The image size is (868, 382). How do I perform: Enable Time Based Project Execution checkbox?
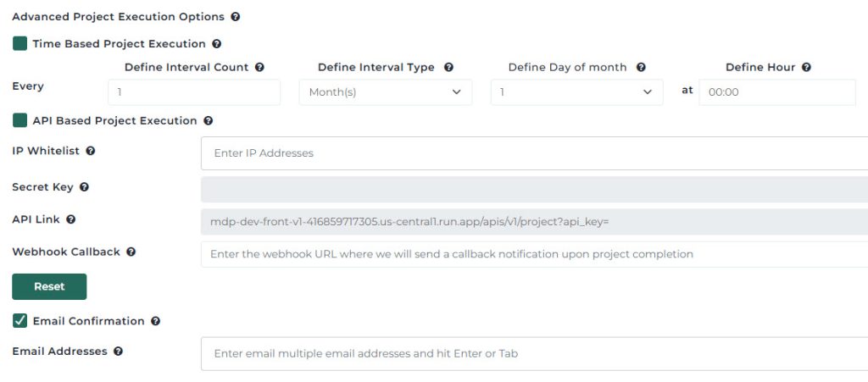pos(20,44)
